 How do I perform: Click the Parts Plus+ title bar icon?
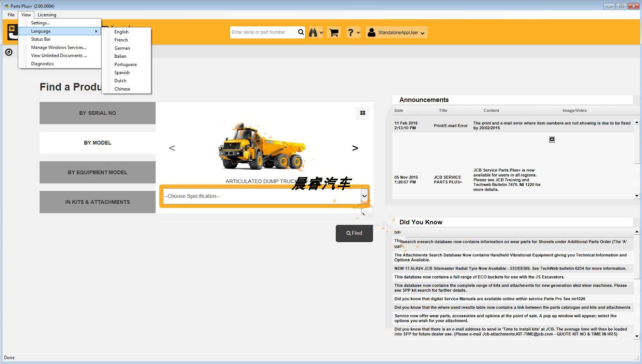[6, 6]
